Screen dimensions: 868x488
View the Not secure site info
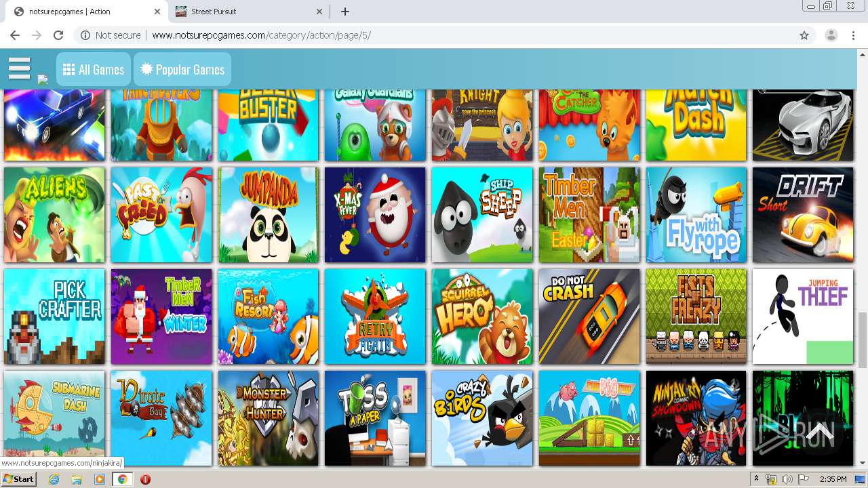(x=111, y=35)
